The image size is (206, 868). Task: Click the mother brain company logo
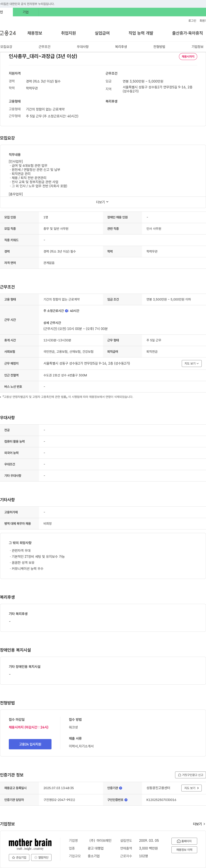(x=30, y=844)
